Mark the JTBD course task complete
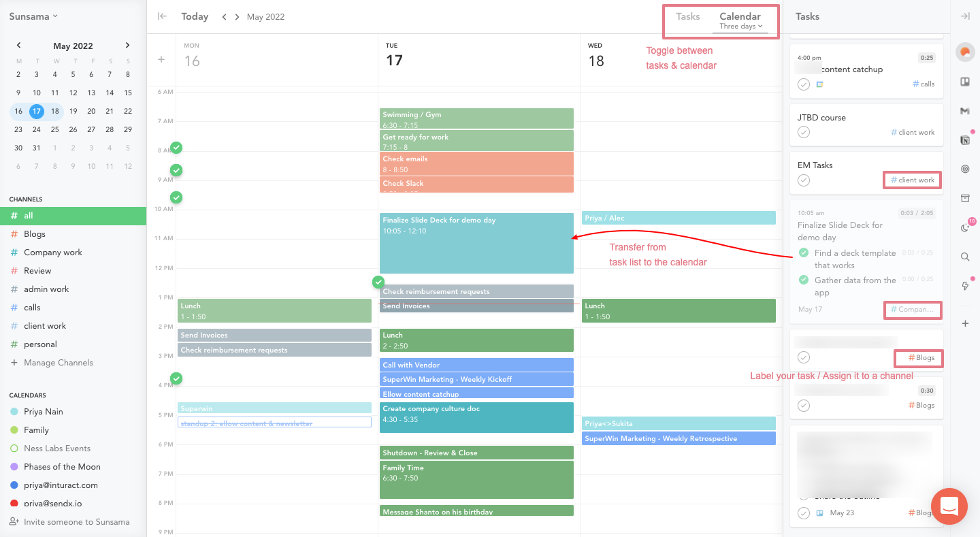The width and height of the screenshot is (980, 537). point(804,132)
